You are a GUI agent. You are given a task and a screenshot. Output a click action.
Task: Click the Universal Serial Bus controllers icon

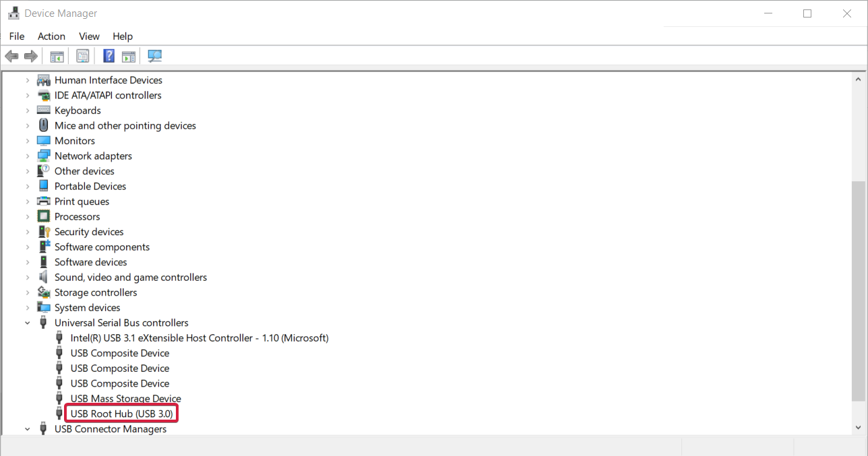[x=44, y=323]
